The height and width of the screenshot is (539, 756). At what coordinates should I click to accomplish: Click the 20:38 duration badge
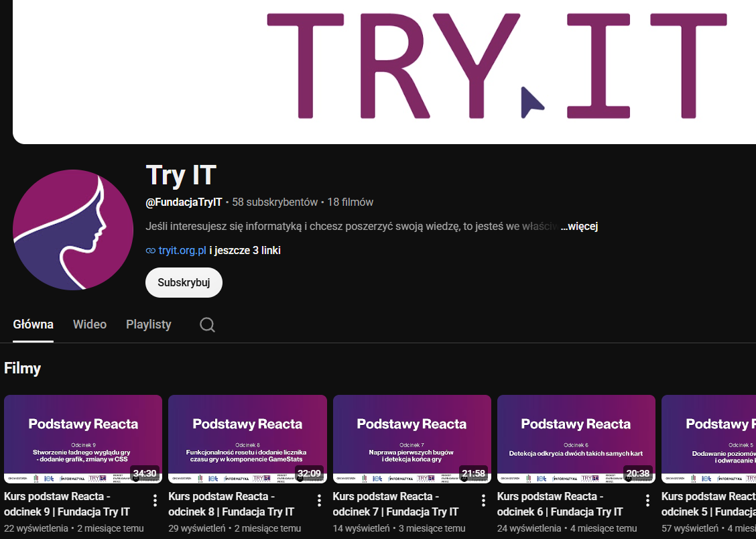point(638,473)
